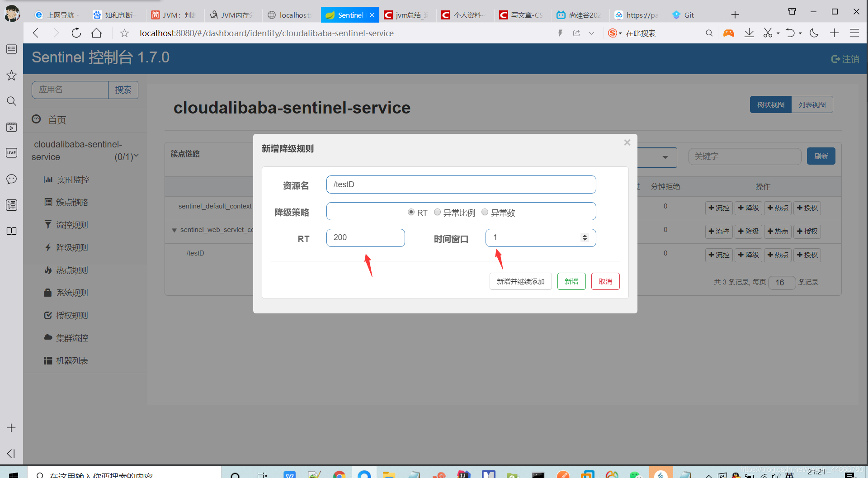The height and width of the screenshot is (478, 868).
Task: Click the scissors screenshot tool icon
Action: tap(768, 33)
